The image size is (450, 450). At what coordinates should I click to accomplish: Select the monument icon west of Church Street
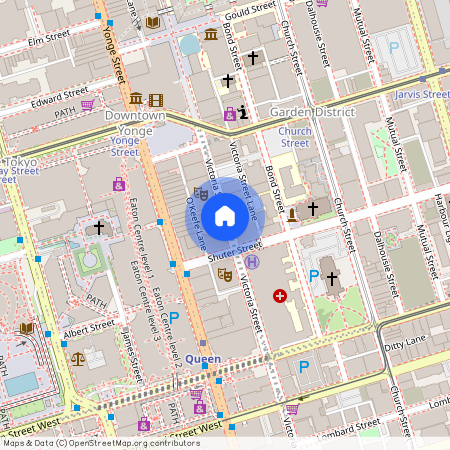[x=292, y=215]
